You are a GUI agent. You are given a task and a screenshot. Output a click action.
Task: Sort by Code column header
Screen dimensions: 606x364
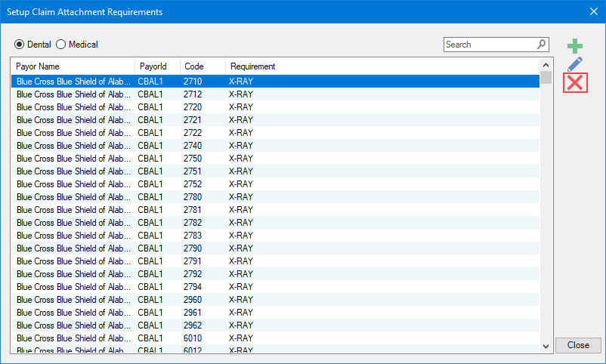pyautogui.click(x=203, y=66)
